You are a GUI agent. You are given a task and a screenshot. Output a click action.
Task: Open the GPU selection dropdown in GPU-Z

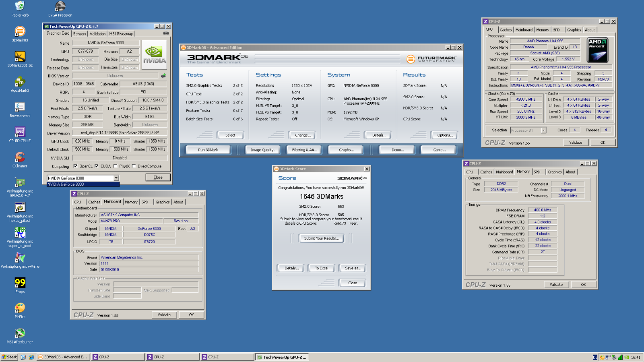[116, 178]
